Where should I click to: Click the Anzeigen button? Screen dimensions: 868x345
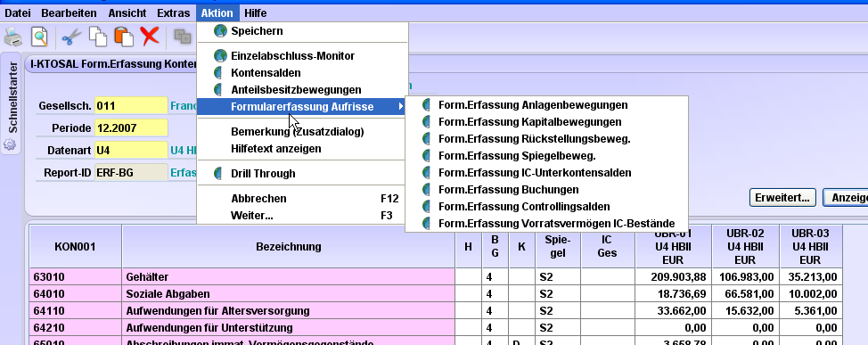coord(846,197)
